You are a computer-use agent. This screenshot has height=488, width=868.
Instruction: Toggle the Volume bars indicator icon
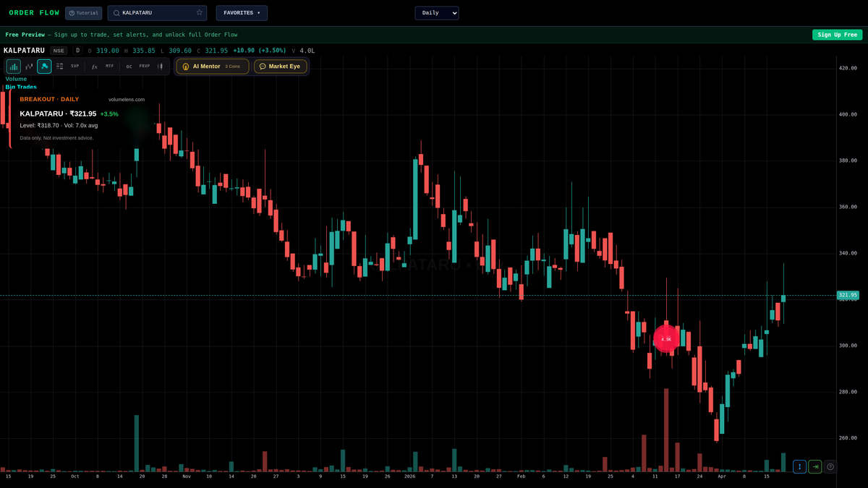click(13, 67)
